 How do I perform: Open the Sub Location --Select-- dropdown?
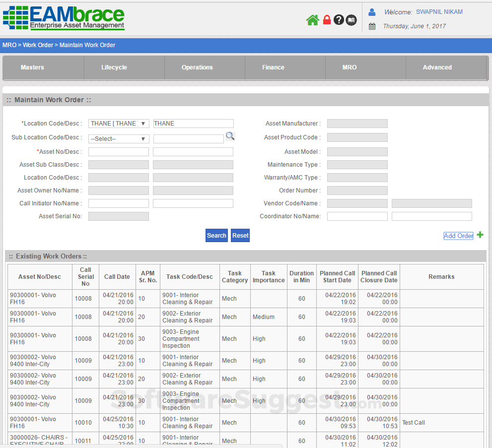coord(118,139)
